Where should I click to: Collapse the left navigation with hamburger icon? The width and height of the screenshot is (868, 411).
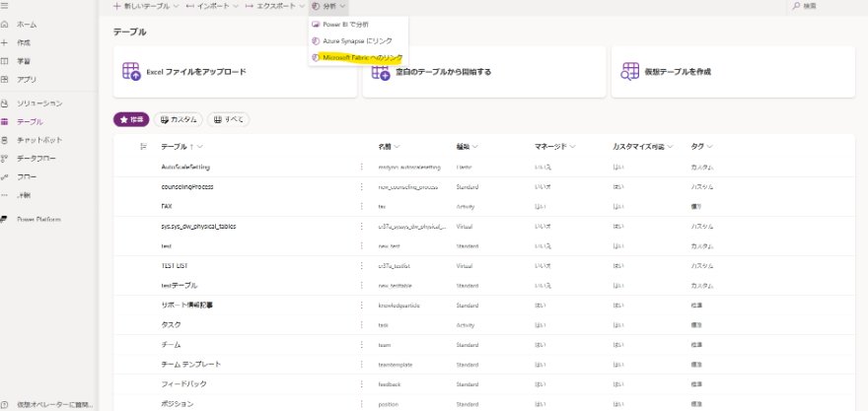[4, 6]
